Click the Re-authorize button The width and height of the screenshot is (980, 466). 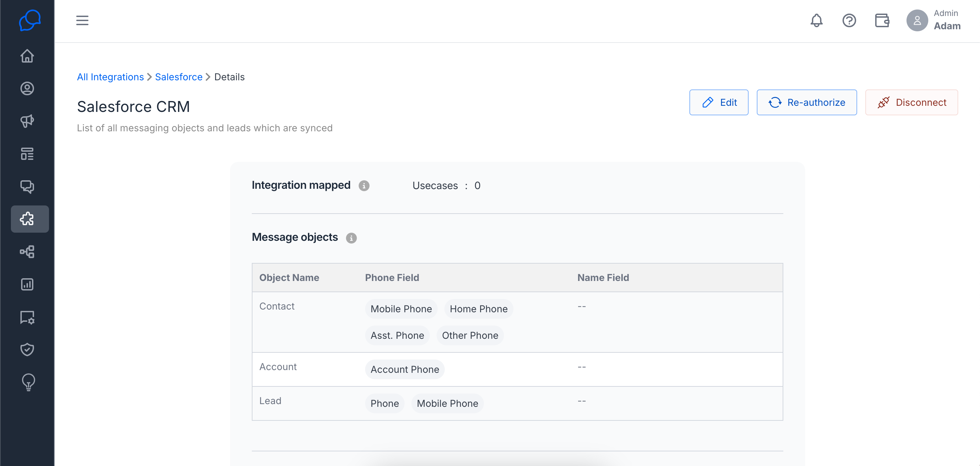coord(806,102)
